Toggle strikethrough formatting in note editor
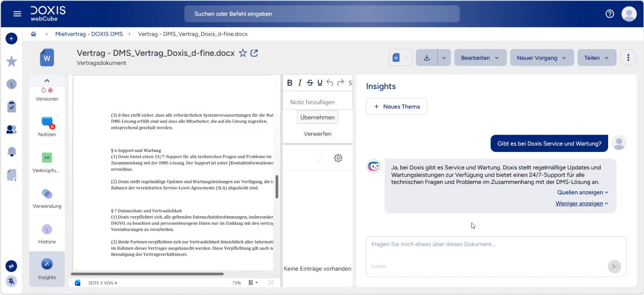 point(310,83)
